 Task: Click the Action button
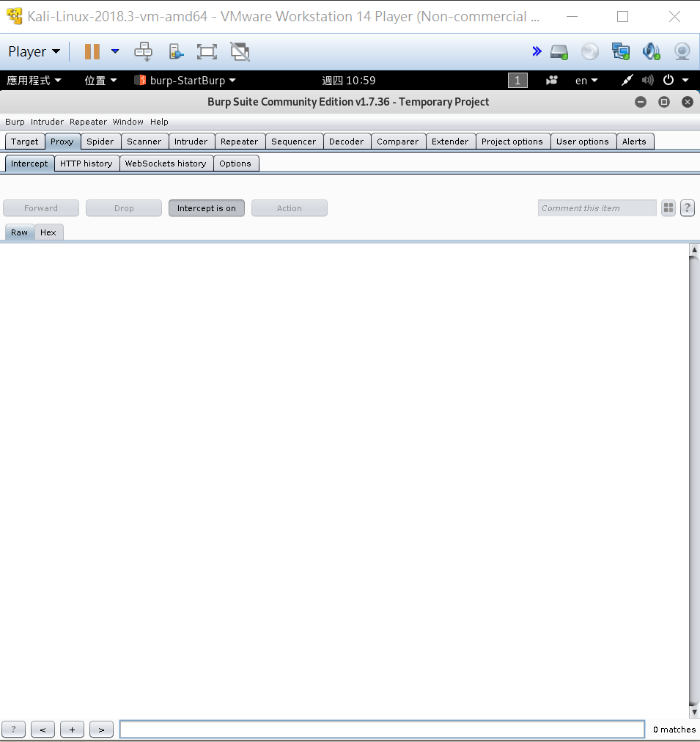(290, 208)
